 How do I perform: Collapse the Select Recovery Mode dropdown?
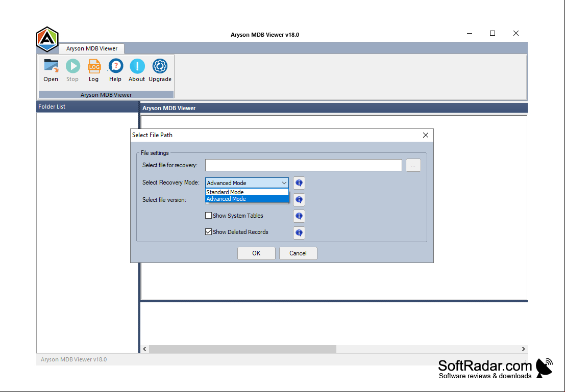click(x=284, y=183)
